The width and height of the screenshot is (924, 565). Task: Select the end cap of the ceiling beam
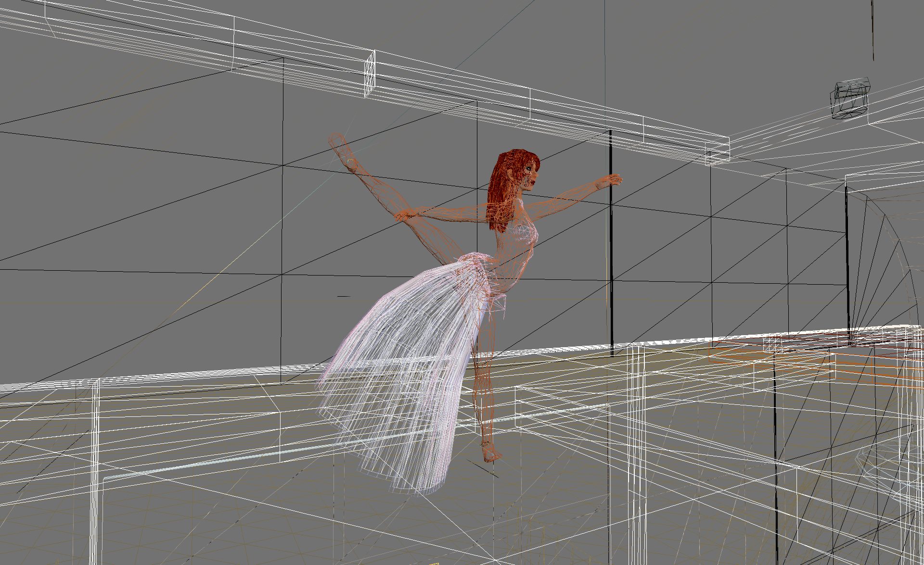pyautogui.click(x=718, y=151)
